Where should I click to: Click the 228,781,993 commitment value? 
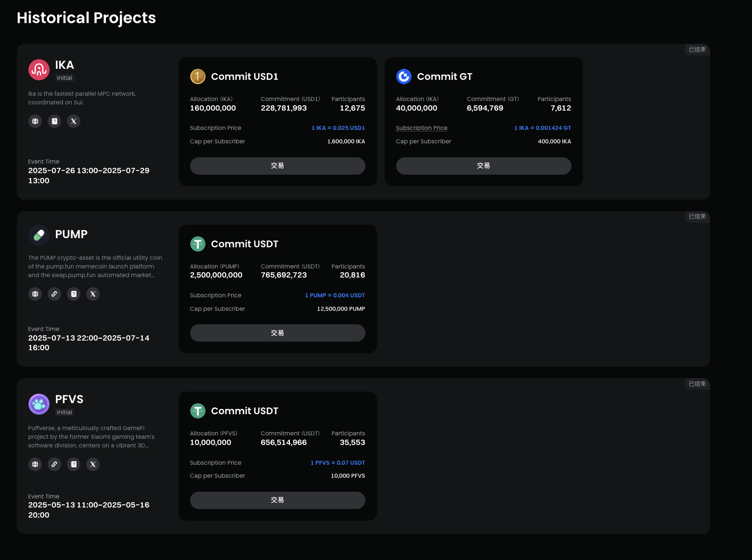click(284, 108)
